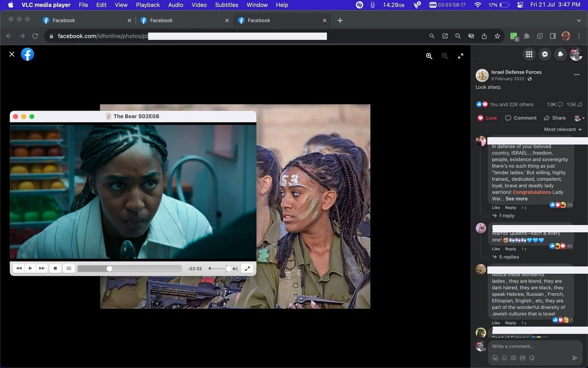This screenshot has height=368, width=588.
Task: Go to Facebook home logo
Action: pyautogui.click(x=28, y=54)
